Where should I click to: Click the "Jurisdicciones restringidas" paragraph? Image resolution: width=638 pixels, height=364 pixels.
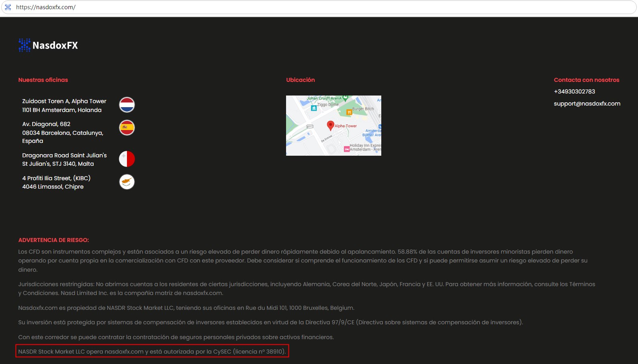pyautogui.click(x=307, y=289)
